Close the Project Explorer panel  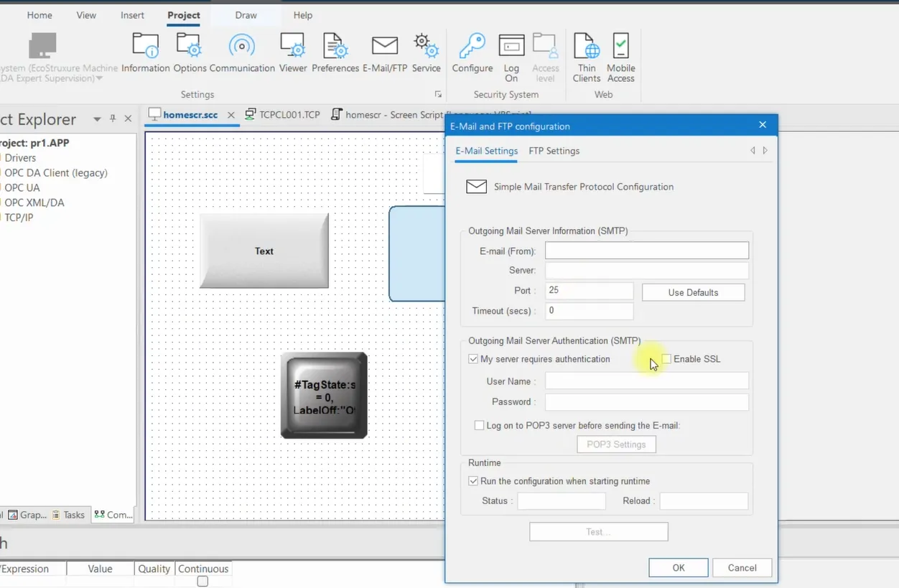coord(128,118)
